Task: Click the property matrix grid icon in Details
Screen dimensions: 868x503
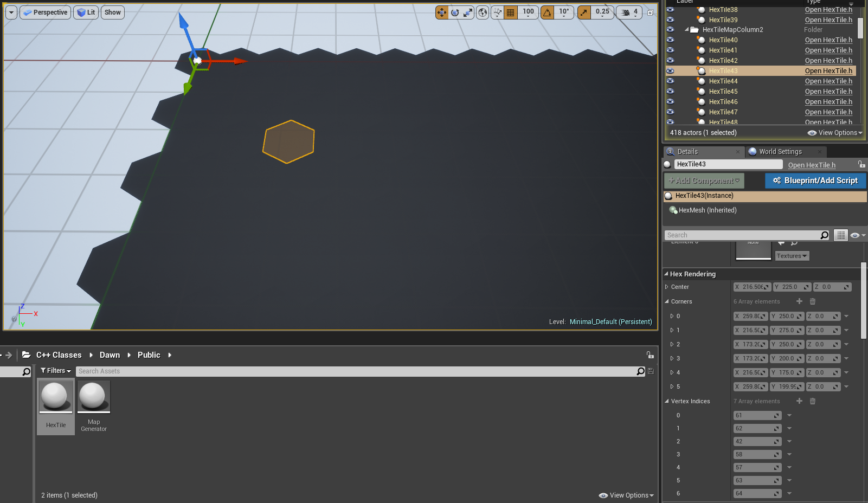Action: point(841,235)
